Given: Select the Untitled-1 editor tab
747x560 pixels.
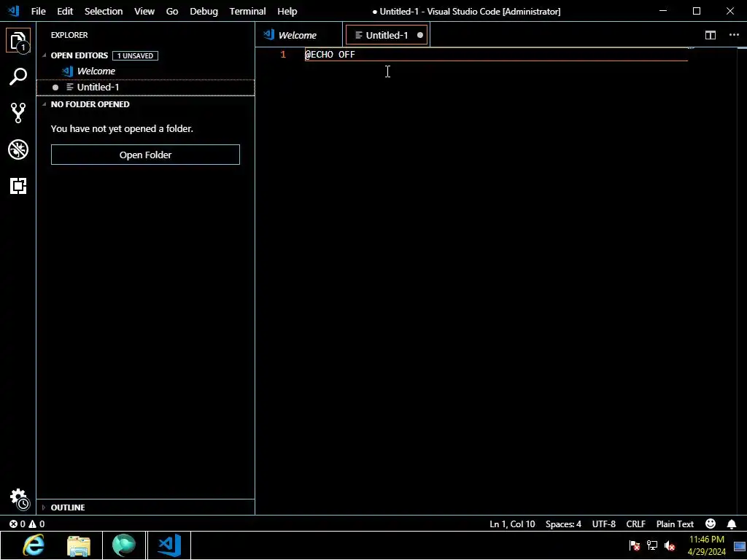Looking at the screenshot, I should coord(387,35).
